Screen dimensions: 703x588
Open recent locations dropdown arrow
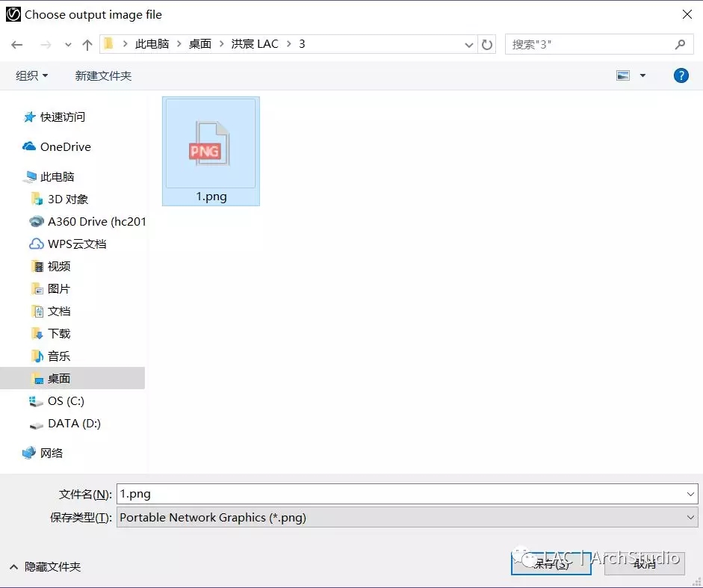tap(68, 44)
